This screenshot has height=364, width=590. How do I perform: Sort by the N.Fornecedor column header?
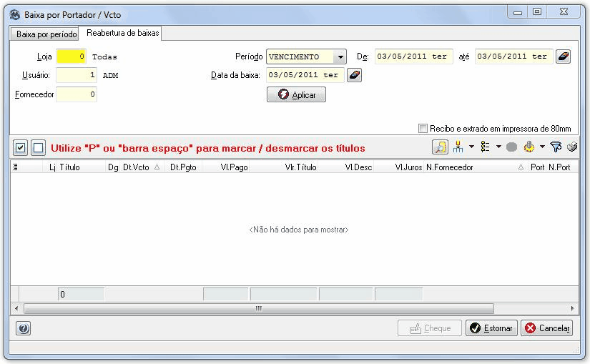pos(476,167)
